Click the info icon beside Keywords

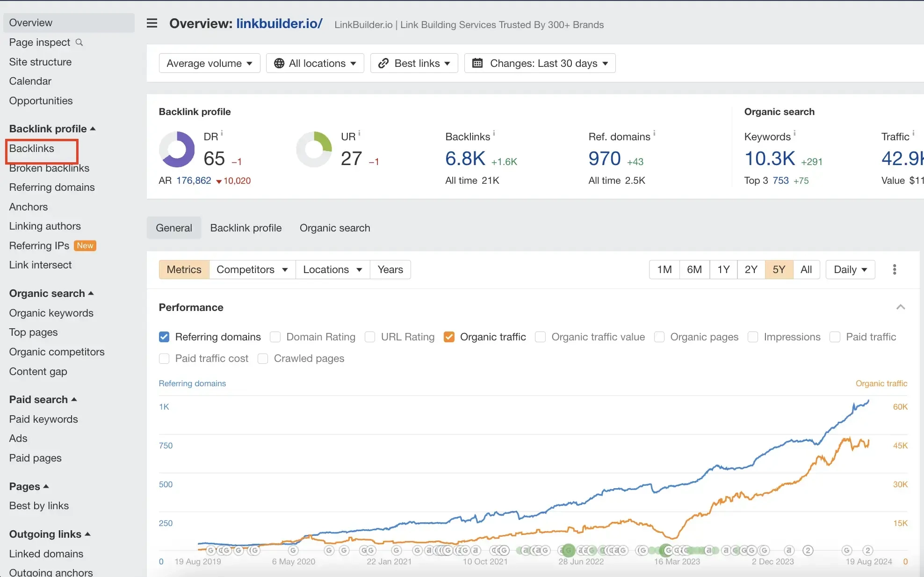pos(794,133)
